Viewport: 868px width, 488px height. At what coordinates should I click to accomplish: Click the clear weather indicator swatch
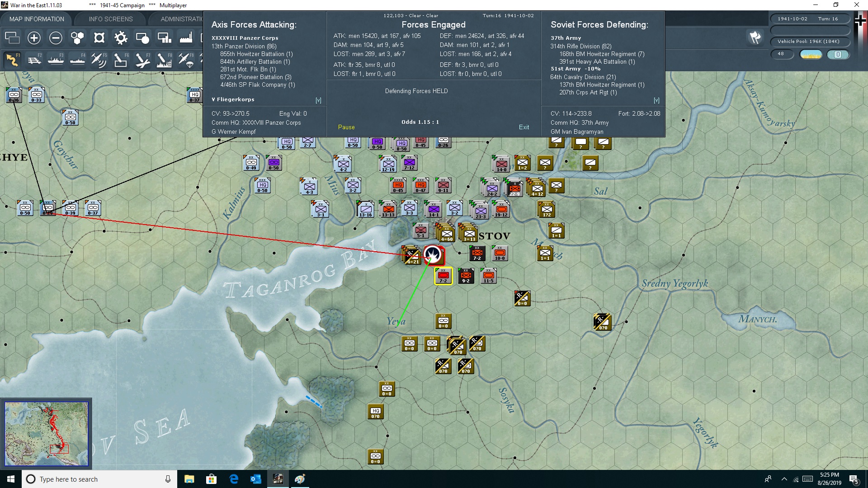(x=811, y=54)
